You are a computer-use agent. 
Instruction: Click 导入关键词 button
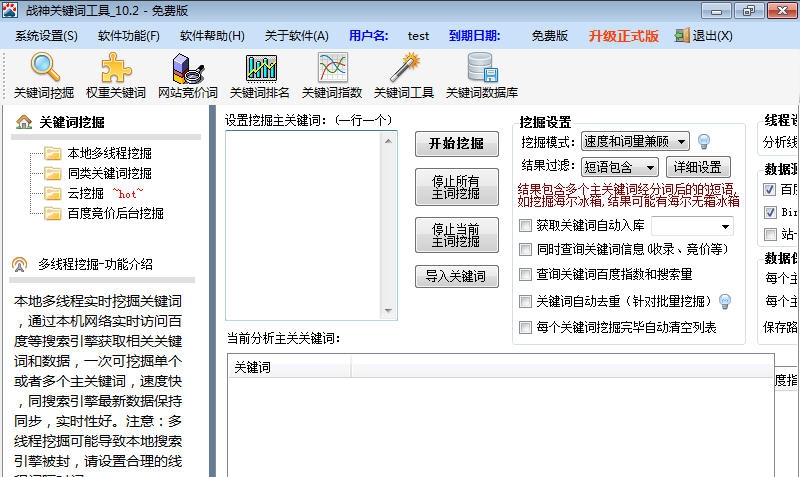(x=457, y=277)
